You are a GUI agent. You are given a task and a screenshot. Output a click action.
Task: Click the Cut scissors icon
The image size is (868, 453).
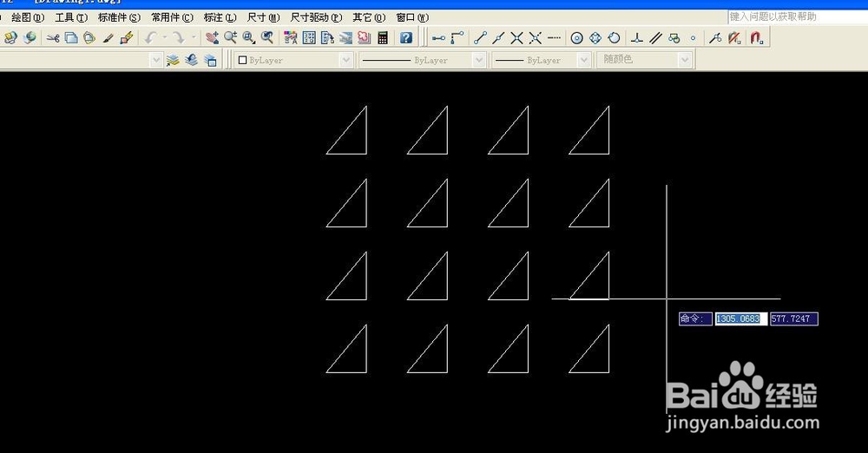(x=53, y=37)
